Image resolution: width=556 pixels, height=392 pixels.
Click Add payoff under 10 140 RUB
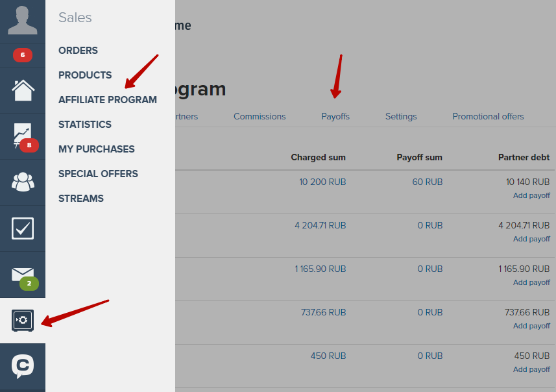point(531,195)
